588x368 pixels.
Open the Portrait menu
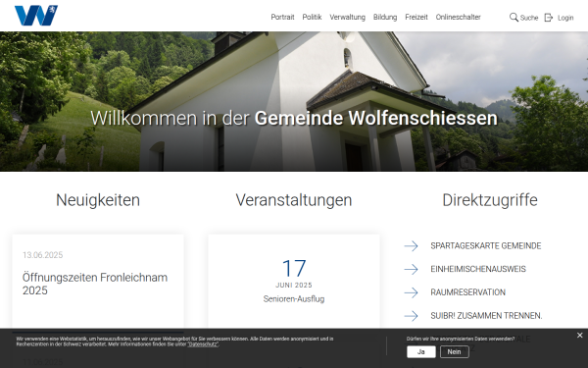coord(282,18)
